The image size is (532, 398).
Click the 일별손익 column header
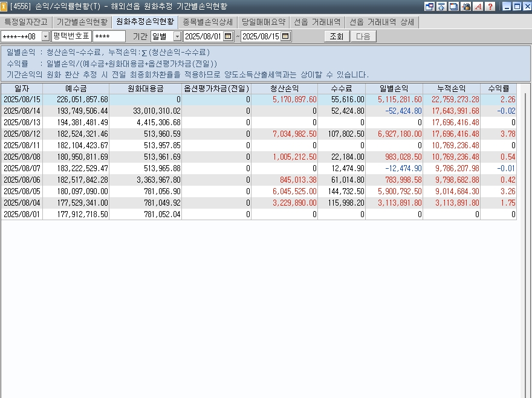pyautogui.click(x=394, y=89)
